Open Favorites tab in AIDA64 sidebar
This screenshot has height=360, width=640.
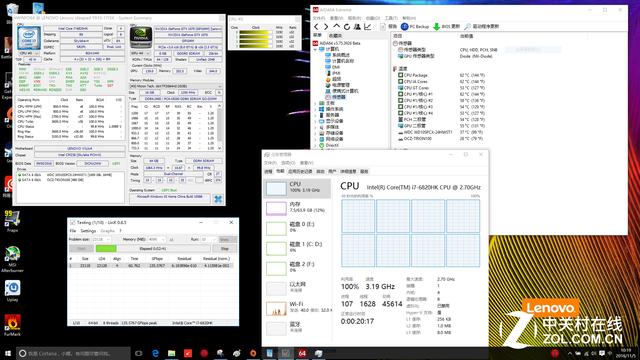click(x=335, y=36)
